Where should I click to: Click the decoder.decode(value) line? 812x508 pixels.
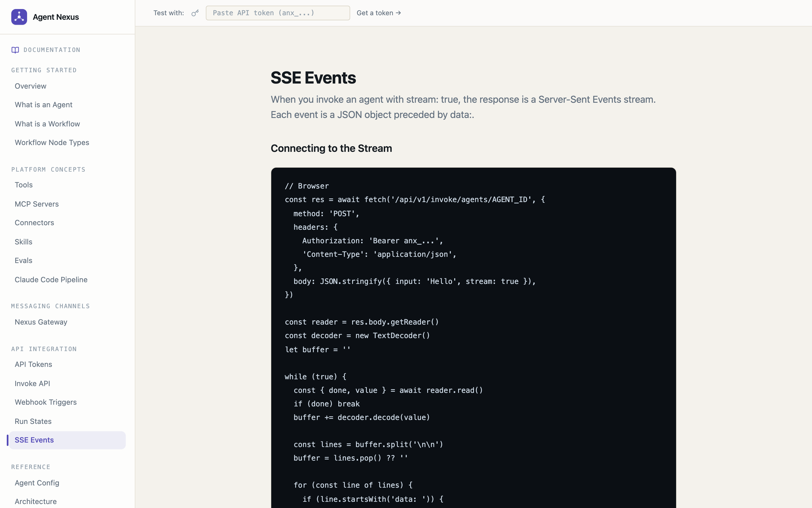coord(362,417)
